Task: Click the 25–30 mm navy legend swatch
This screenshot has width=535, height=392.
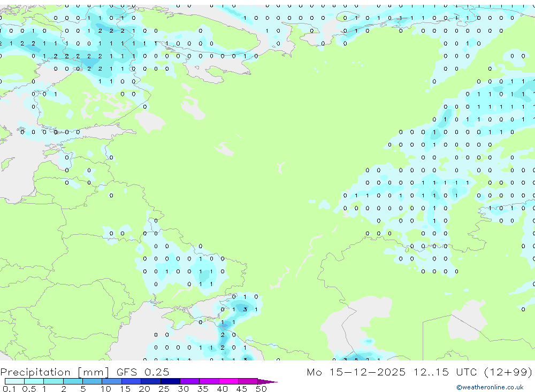Action: click(170, 381)
